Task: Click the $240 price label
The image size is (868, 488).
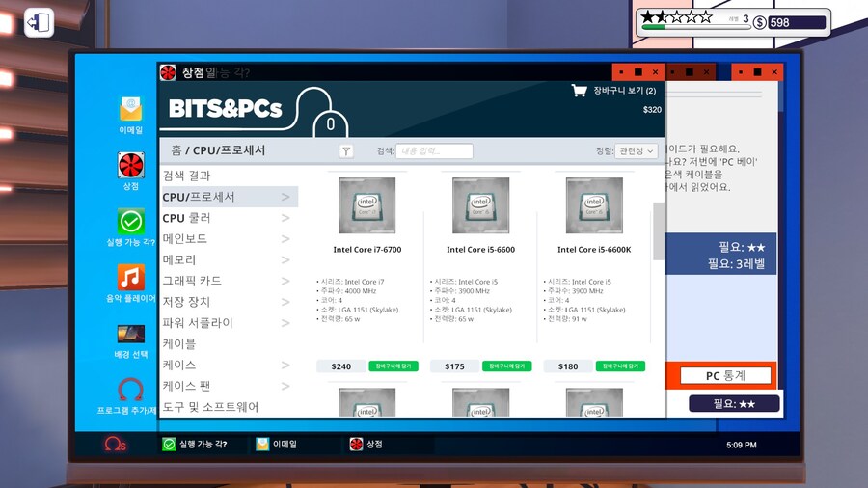Action: click(341, 366)
